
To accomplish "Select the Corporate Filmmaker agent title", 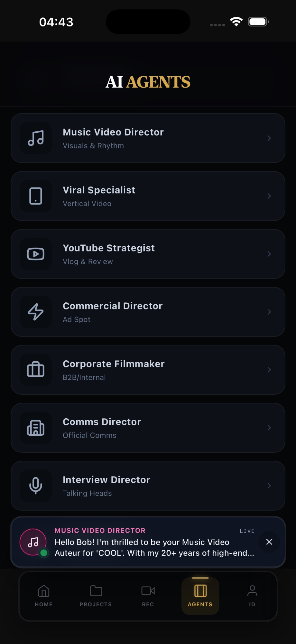I will pos(114,364).
